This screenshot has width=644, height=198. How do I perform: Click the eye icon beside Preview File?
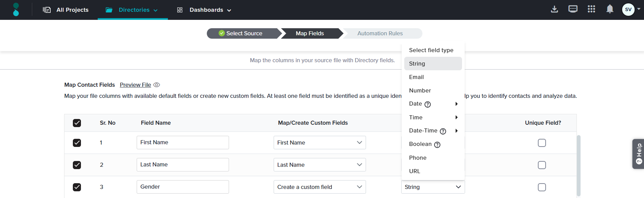[x=156, y=85]
